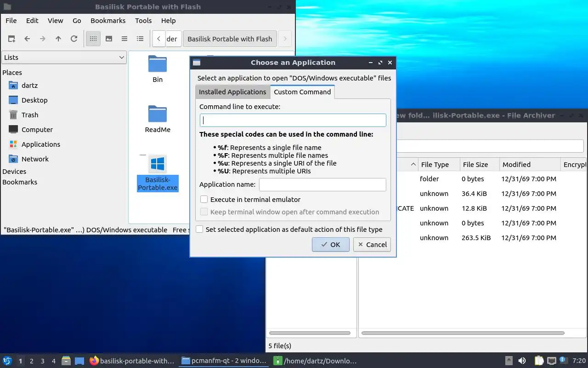Open the File menu

(11, 21)
